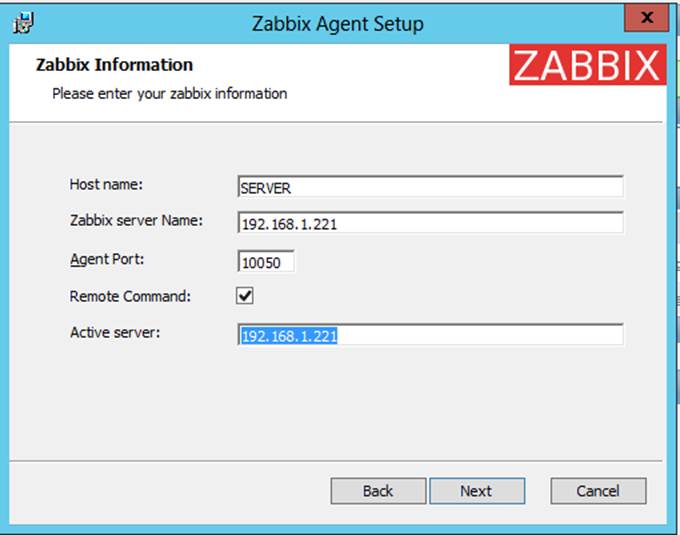Click the "Active server:" label
Image resolution: width=680 pixels, height=535 pixels.
[x=115, y=332]
